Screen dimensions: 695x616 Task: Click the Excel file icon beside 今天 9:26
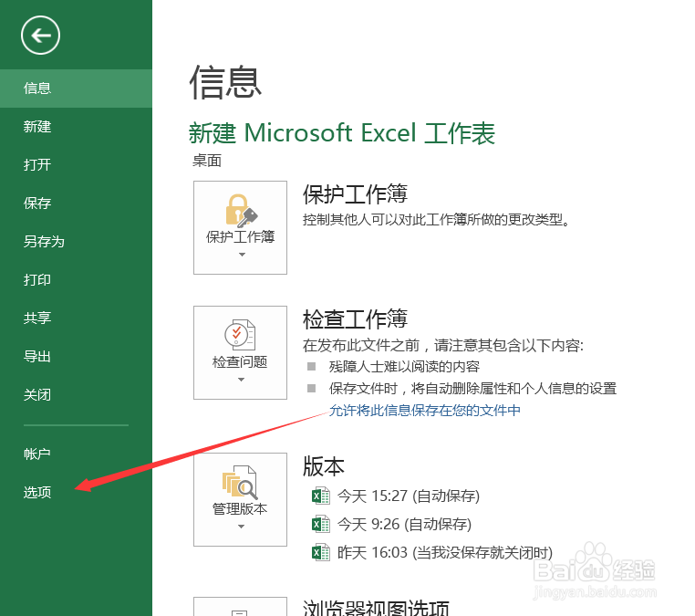click(320, 524)
